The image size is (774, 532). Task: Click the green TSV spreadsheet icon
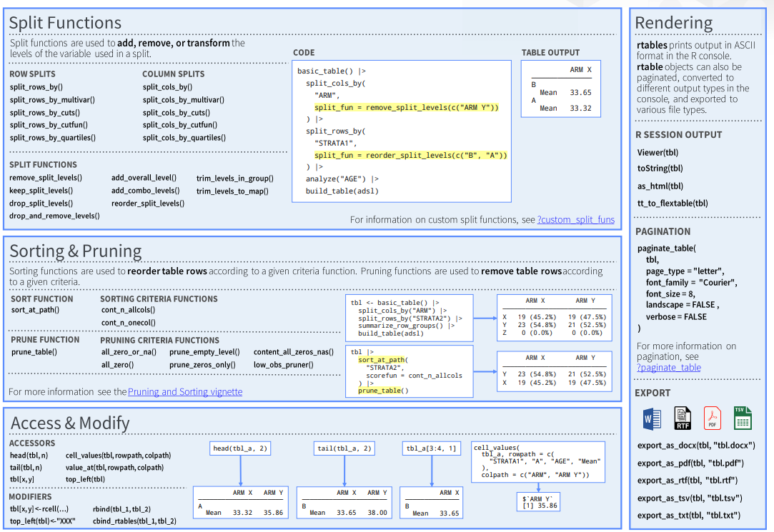point(743,418)
